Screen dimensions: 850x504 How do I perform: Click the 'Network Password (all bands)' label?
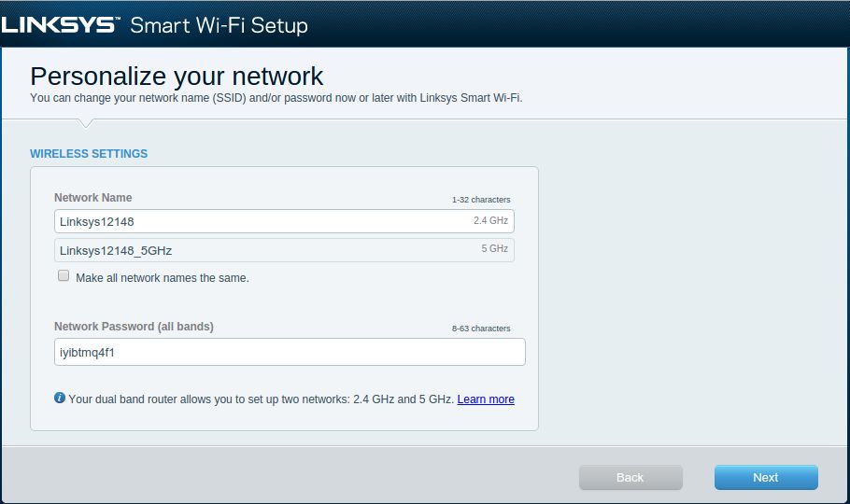pos(134,327)
